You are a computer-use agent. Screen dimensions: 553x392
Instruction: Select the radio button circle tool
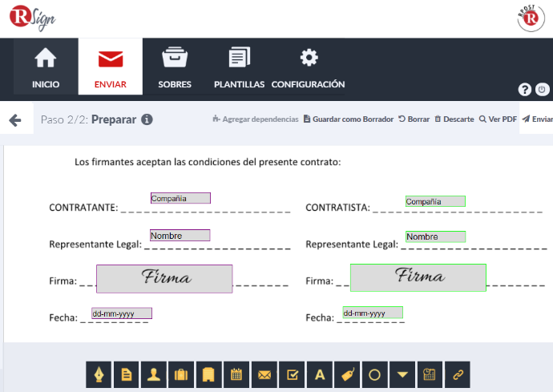click(x=374, y=374)
